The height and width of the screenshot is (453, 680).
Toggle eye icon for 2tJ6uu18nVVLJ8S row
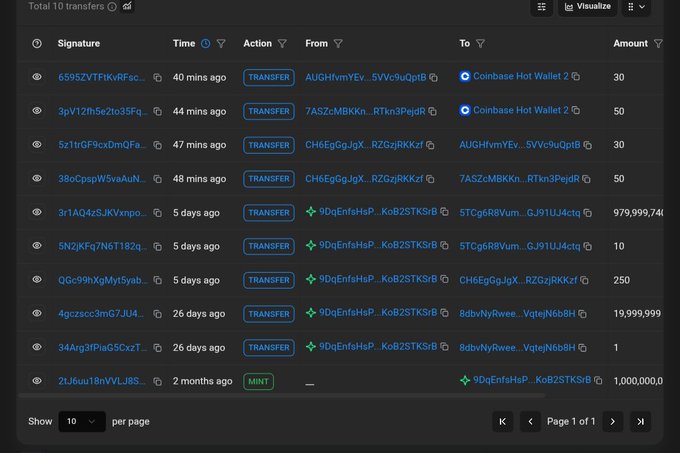[37, 381]
